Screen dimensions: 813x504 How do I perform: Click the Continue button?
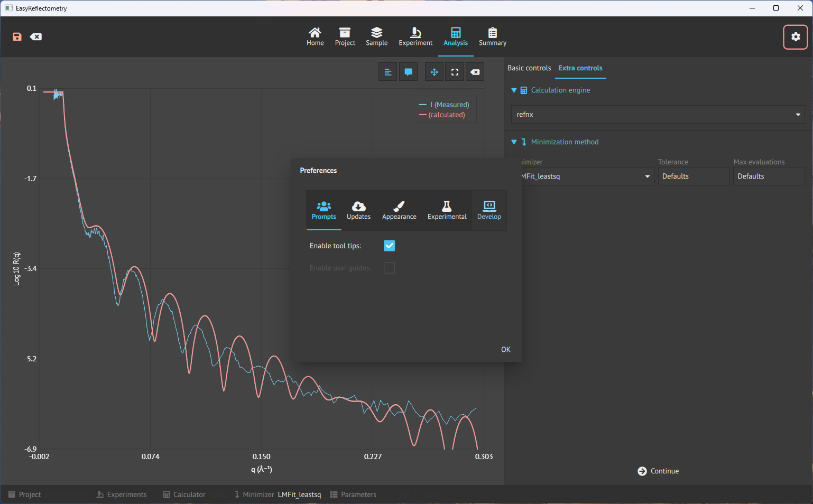point(658,471)
